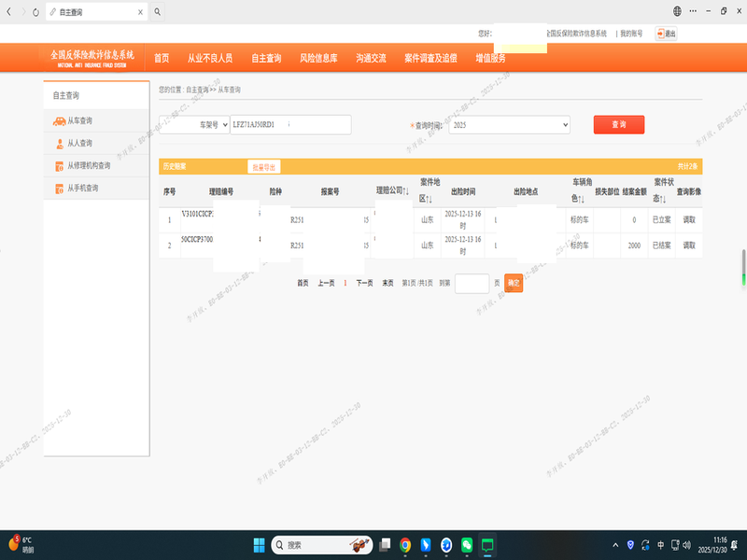Click the browser back arrow

point(8,12)
